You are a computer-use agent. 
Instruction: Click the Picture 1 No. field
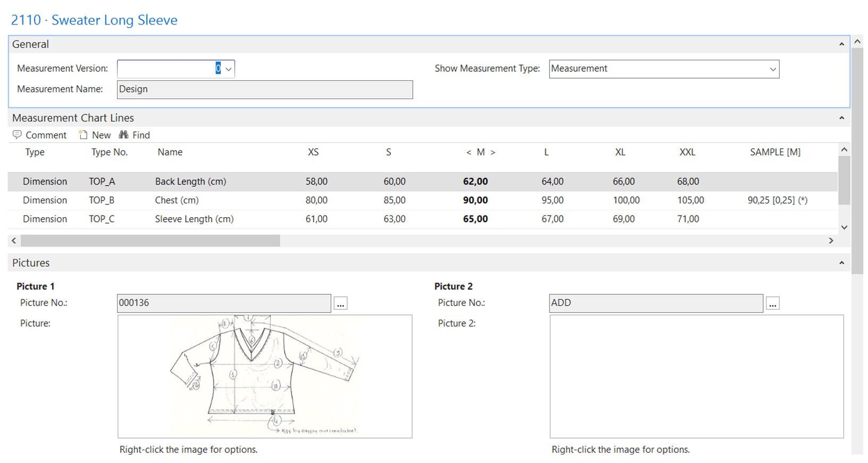click(223, 303)
